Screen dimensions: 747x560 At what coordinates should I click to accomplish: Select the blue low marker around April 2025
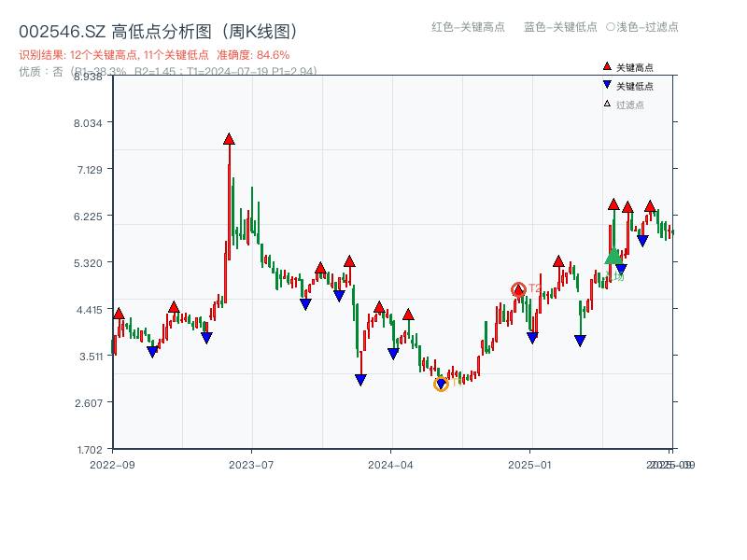580,341
